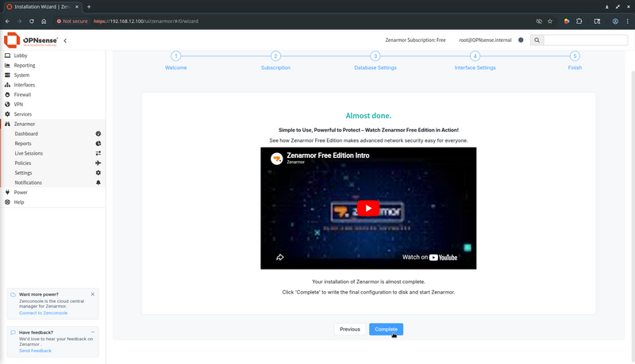Open the browser profile icon
Viewport: 635px width, 364px height.
point(615,21)
